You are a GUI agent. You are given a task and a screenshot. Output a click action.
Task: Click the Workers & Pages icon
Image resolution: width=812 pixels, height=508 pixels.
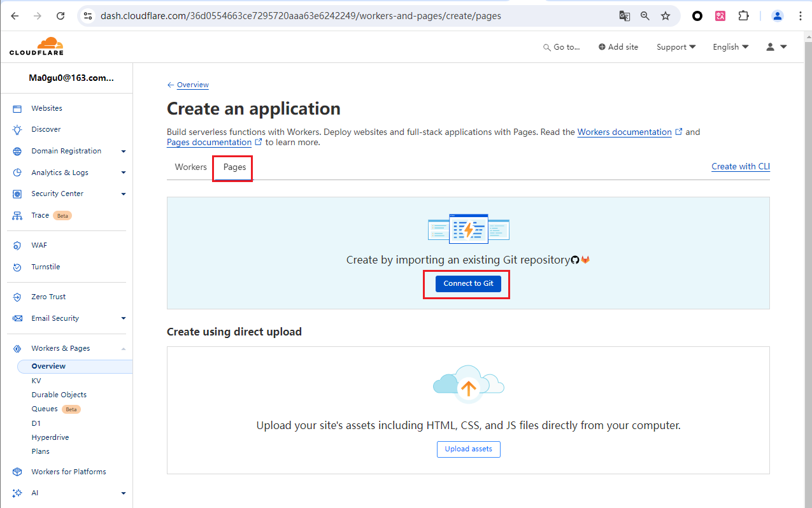(17, 349)
